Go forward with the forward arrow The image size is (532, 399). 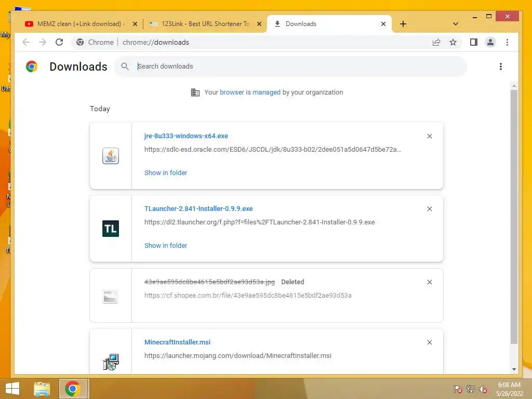tap(43, 42)
